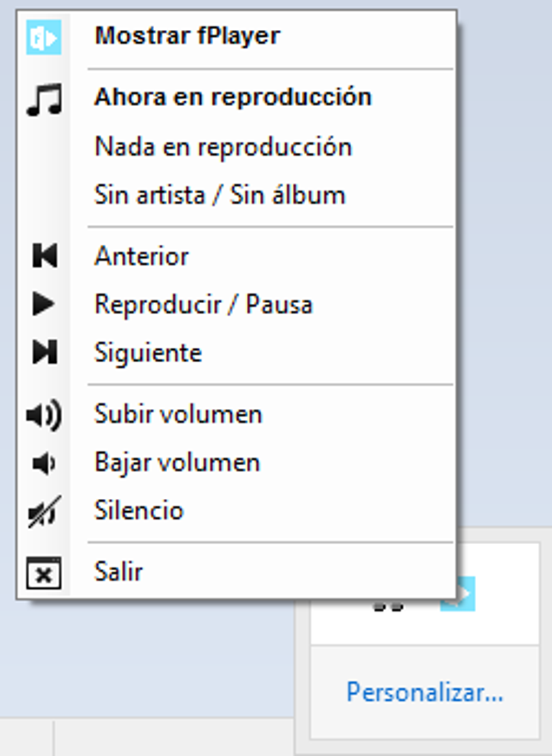Screen dimensions: 552x756
Task: Quit fPlayer using Salir
Action: 119,572
